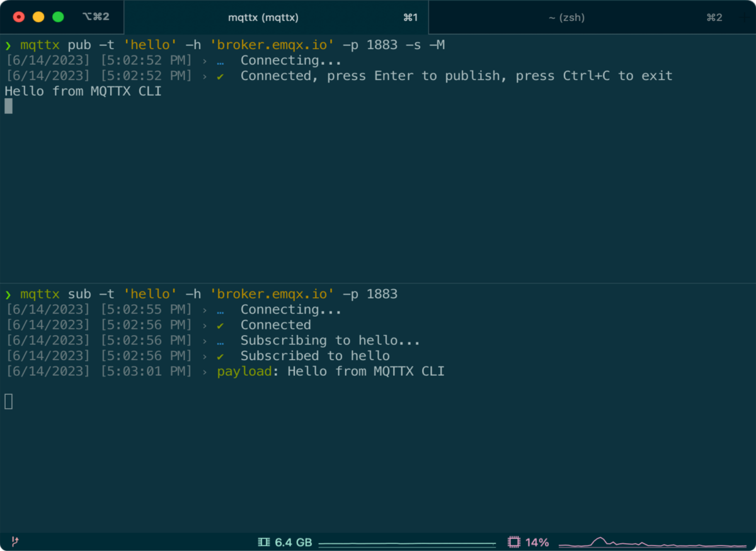Click the green checkmark next to 'Subscribed to hello'

pyautogui.click(x=220, y=356)
